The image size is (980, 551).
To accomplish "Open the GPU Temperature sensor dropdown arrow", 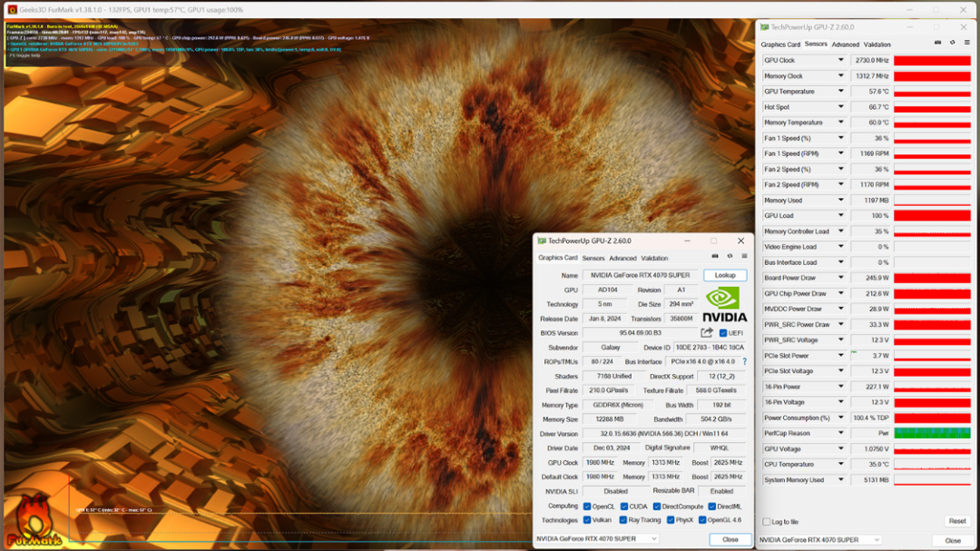I will pos(841,92).
